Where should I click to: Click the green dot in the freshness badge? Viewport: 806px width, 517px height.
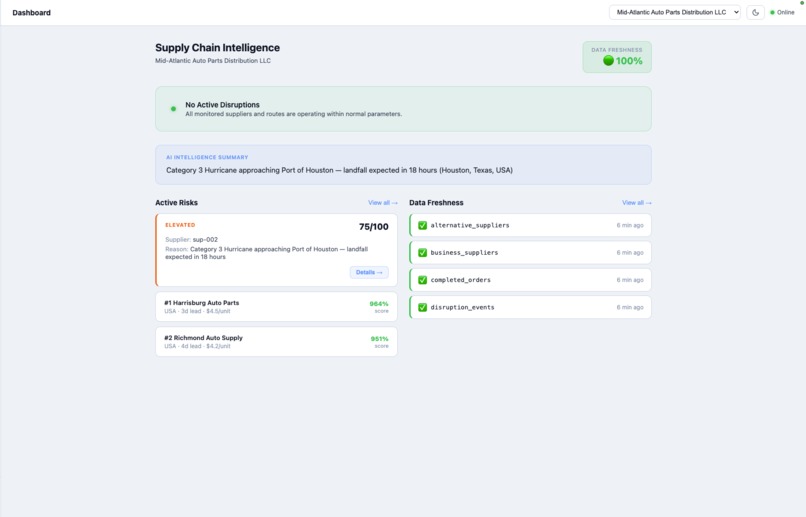click(608, 61)
